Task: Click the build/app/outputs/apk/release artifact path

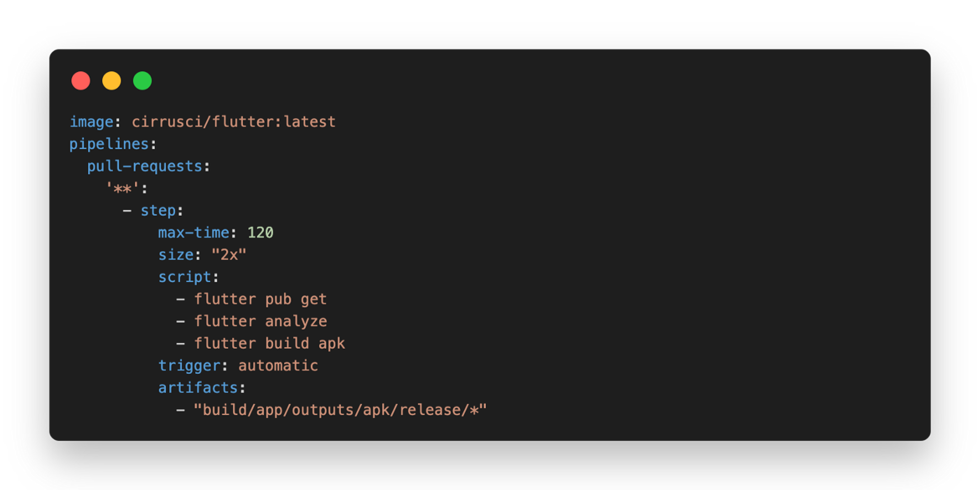Action: 340,410
